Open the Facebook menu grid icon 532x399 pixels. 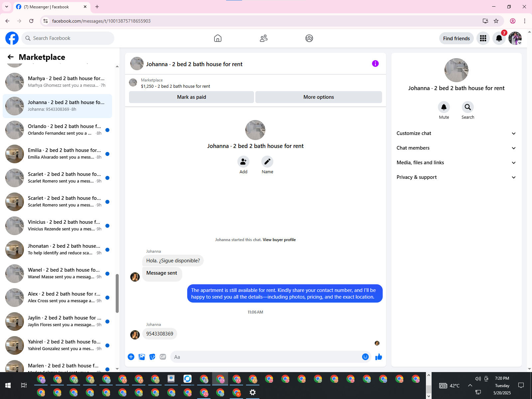click(483, 38)
